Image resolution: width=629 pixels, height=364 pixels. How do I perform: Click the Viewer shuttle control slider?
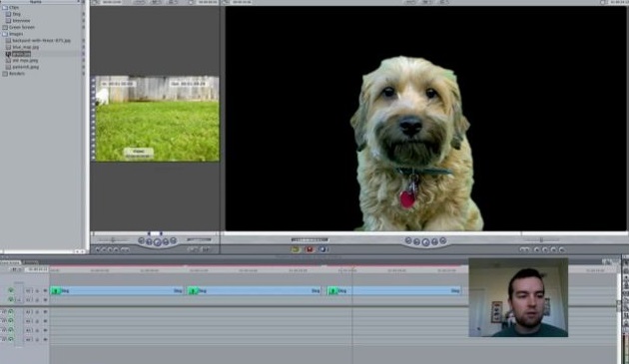pos(113,240)
